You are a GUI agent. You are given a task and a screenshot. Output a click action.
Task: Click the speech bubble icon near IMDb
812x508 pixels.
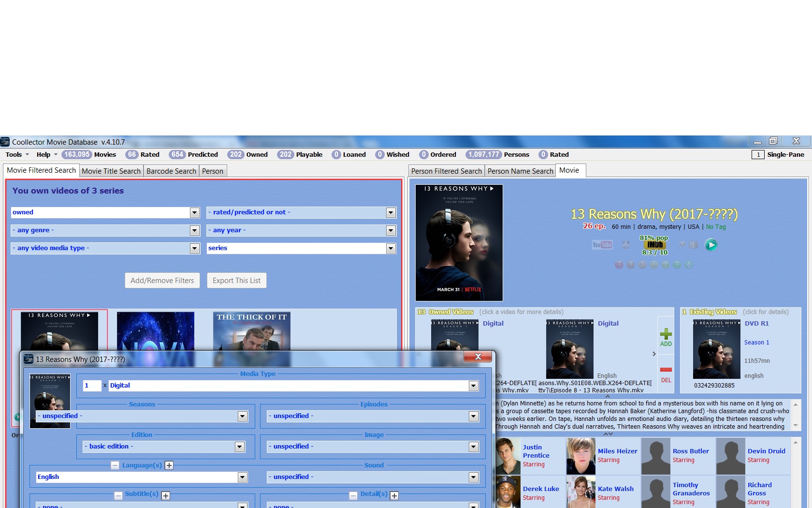pos(682,244)
